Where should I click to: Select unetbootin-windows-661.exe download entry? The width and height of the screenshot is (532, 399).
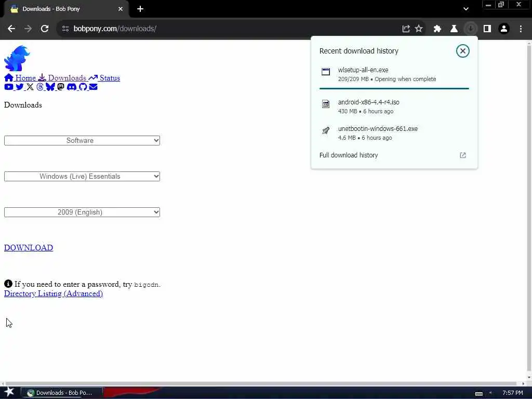(394, 133)
